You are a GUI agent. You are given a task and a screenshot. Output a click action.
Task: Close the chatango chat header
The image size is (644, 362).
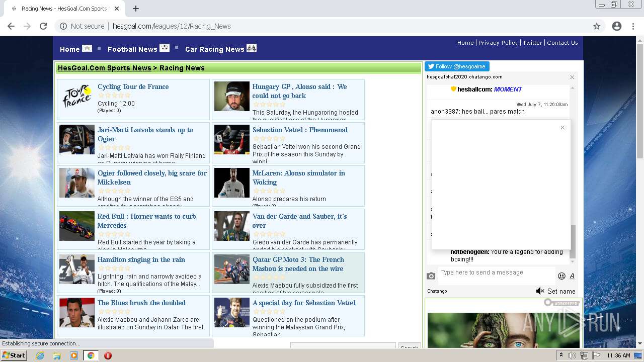coord(572,77)
